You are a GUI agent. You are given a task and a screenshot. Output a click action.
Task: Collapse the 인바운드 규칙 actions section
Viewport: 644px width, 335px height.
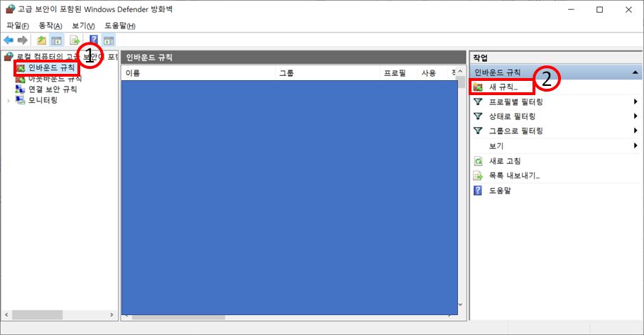tap(635, 72)
